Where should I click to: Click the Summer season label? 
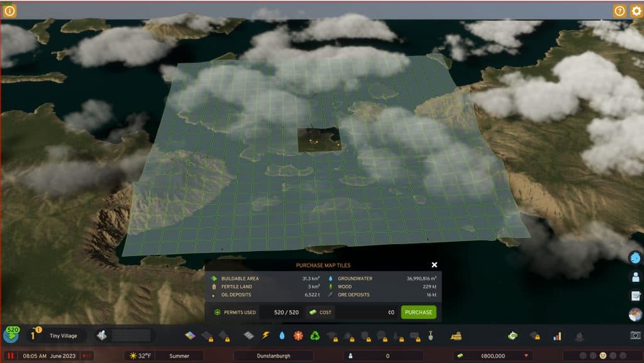point(179,355)
